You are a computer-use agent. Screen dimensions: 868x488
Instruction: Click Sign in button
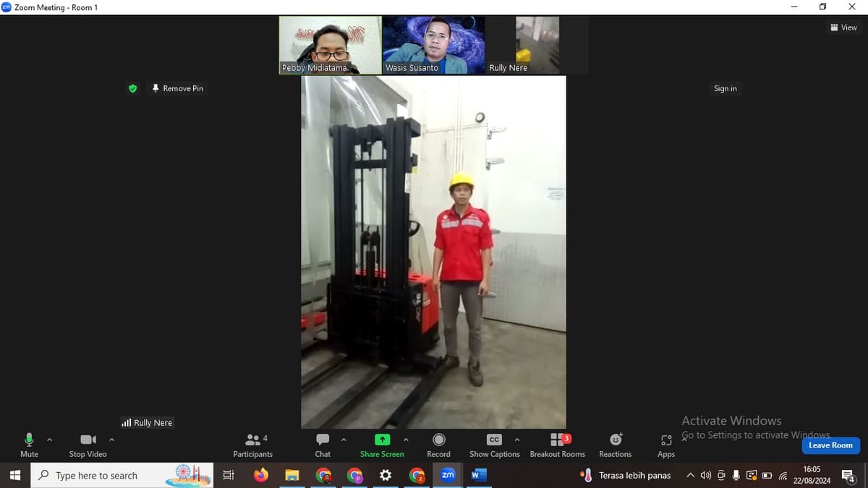(x=726, y=88)
